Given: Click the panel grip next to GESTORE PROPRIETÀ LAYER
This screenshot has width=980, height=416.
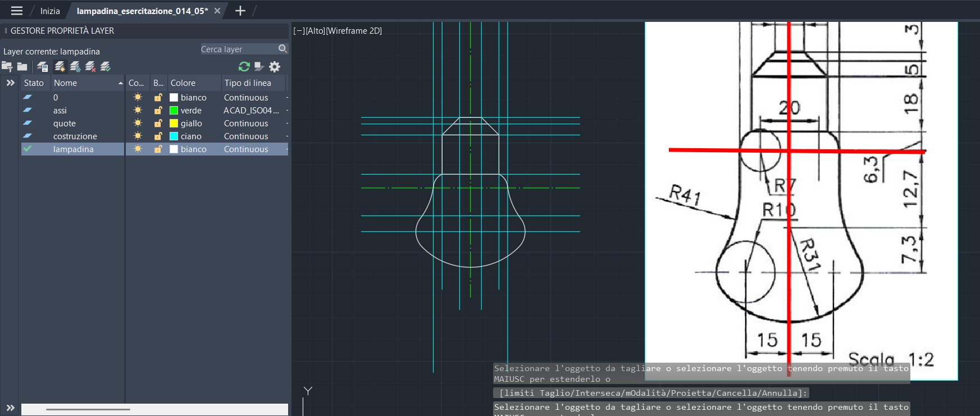Looking at the screenshot, I should point(6,31).
